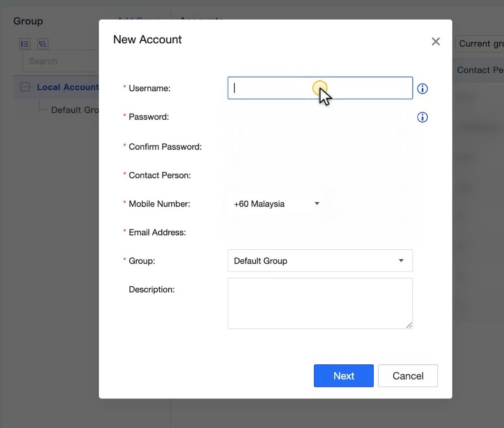Close the New Account dialog
Image resolution: width=504 pixels, height=428 pixels.
point(436,41)
